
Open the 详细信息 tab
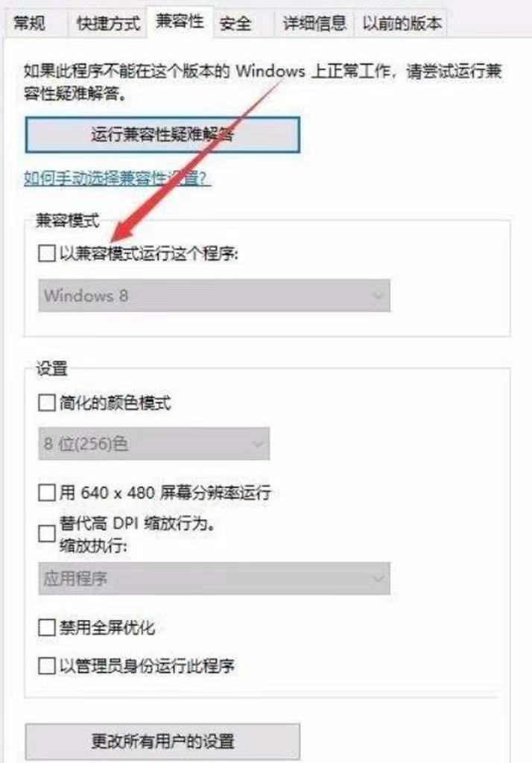[x=315, y=23]
